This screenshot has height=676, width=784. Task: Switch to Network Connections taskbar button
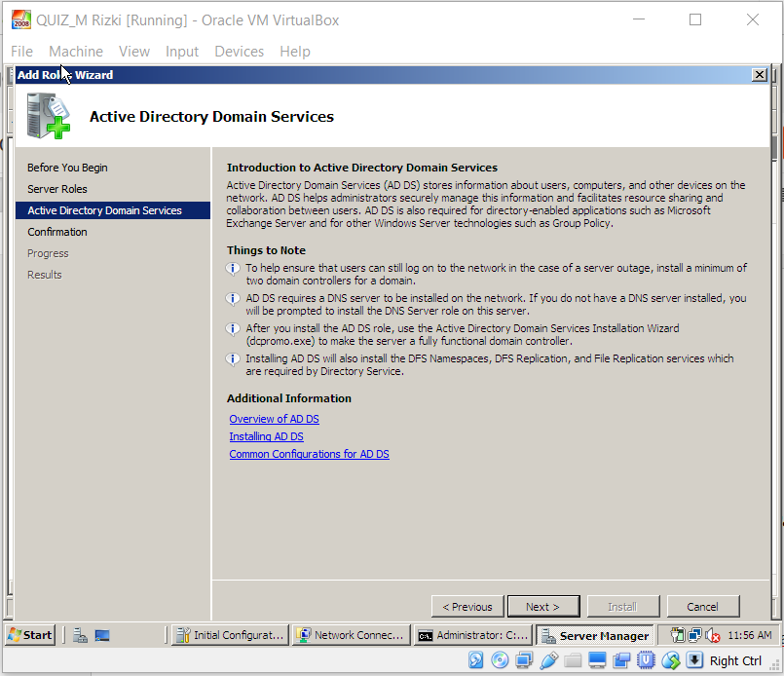(351, 635)
